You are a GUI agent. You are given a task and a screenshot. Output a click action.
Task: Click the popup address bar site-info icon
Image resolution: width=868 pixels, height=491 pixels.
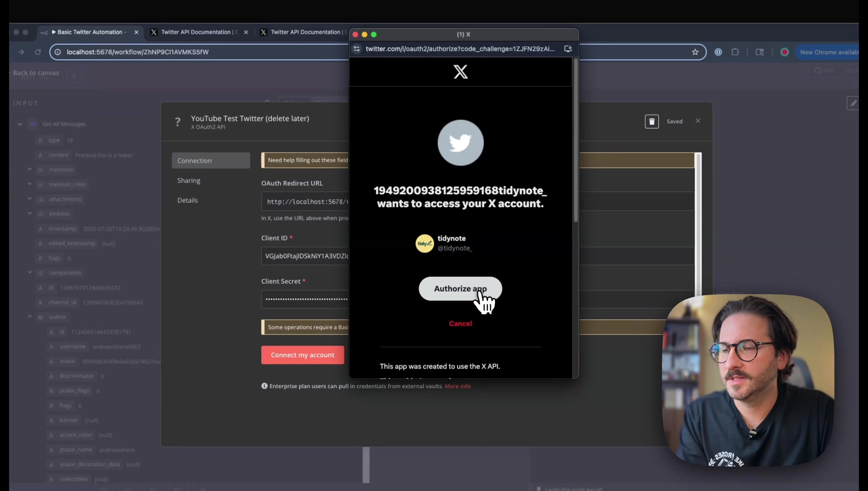click(x=357, y=49)
